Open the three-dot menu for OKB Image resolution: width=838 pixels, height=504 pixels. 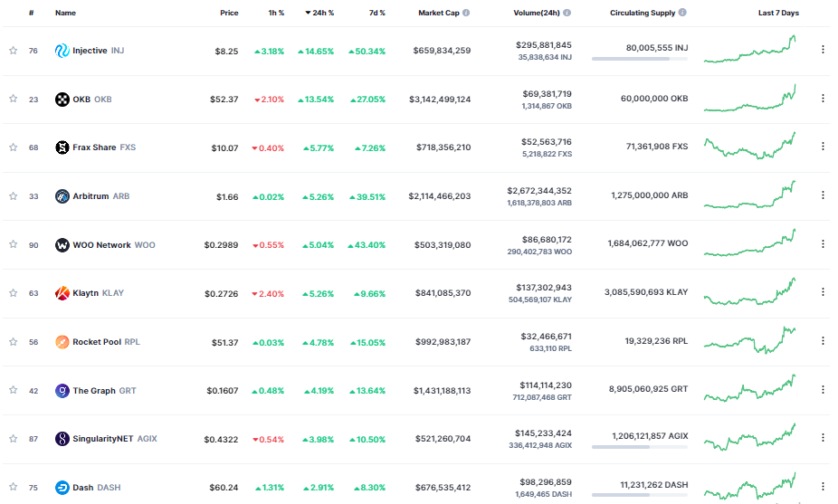coord(823,99)
